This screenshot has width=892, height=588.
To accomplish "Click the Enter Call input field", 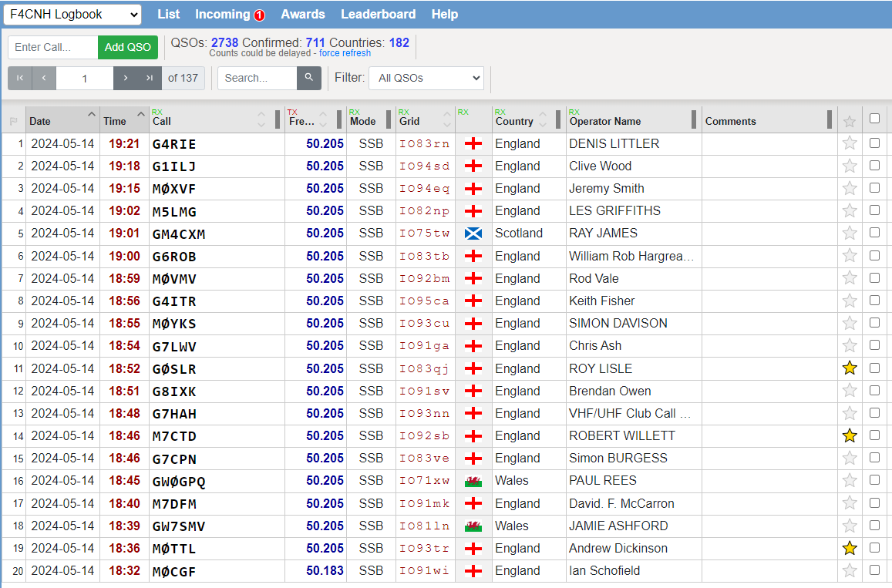I will (53, 47).
